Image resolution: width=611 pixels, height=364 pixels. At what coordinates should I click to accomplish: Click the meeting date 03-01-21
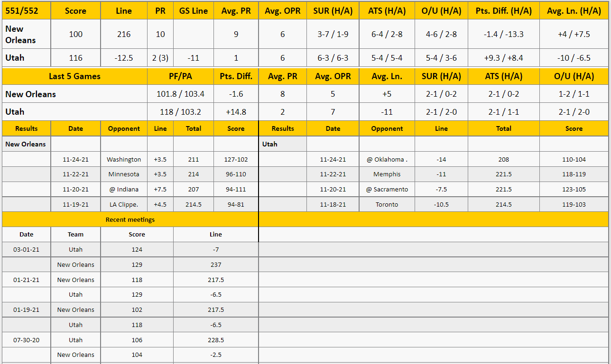click(27, 249)
